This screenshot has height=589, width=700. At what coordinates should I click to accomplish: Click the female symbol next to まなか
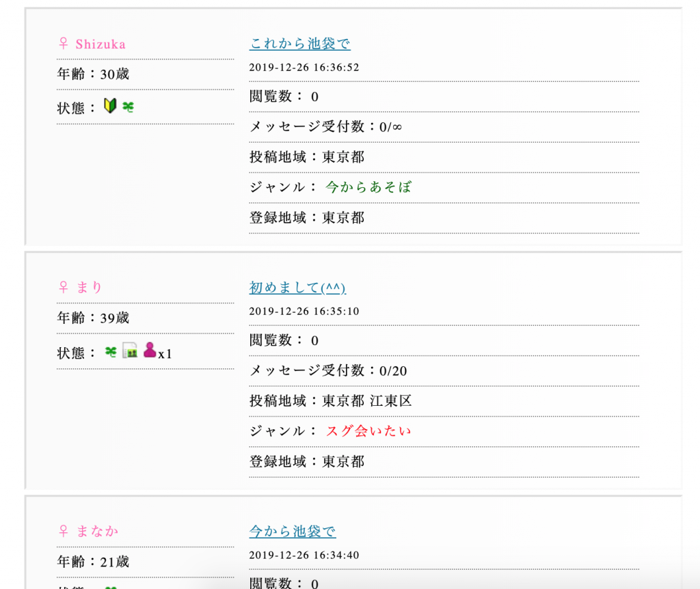point(64,531)
